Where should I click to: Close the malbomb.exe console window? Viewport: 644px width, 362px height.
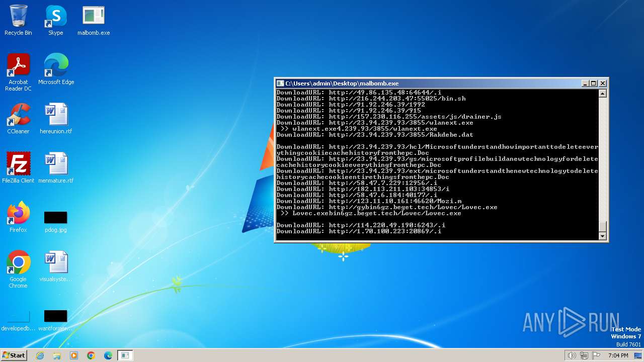click(603, 83)
